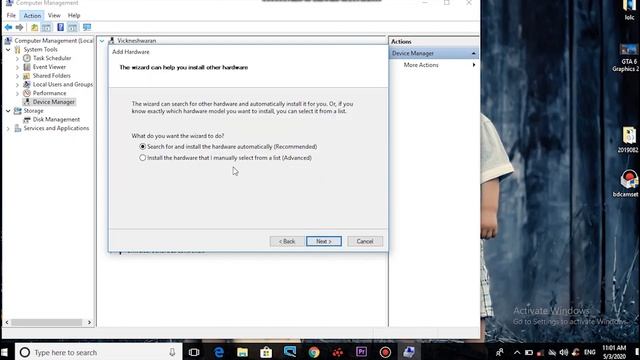640x360 pixels.
Task: Click the red record app taskbar icon
Action: (385, 352)
